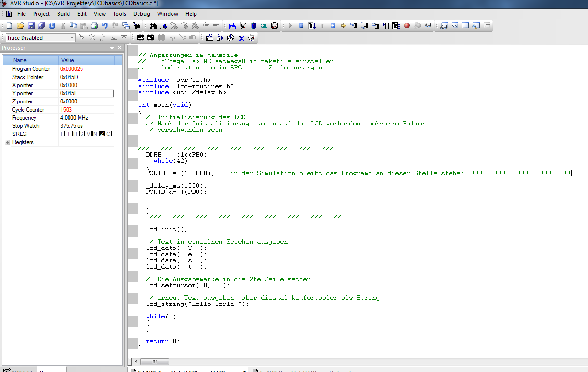Cut selection with scissors icon
This screenshot has width=588, height=372.
(x=62, y=25)
